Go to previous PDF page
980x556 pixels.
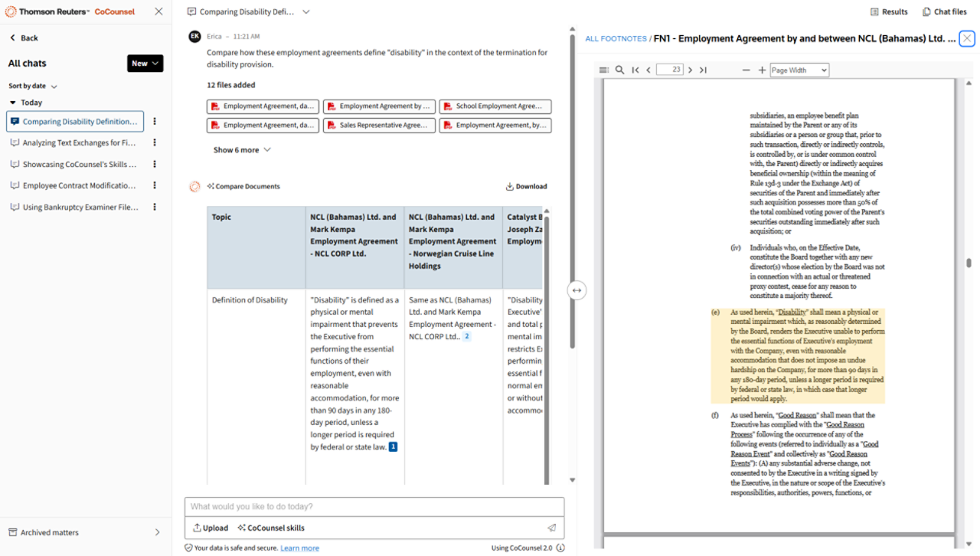pos(648,70)
